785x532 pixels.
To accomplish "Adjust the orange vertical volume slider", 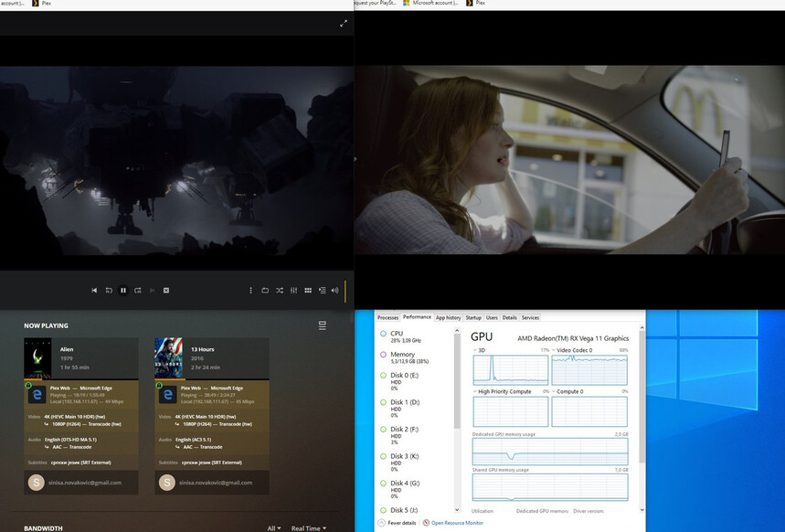I will click(345, 292).
